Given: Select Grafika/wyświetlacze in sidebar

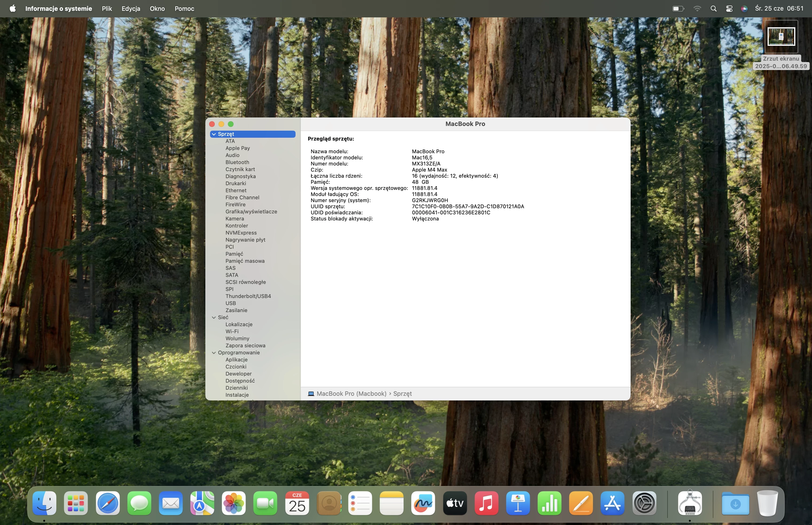Looking at the screenshot, I should (x=251, y=212).
